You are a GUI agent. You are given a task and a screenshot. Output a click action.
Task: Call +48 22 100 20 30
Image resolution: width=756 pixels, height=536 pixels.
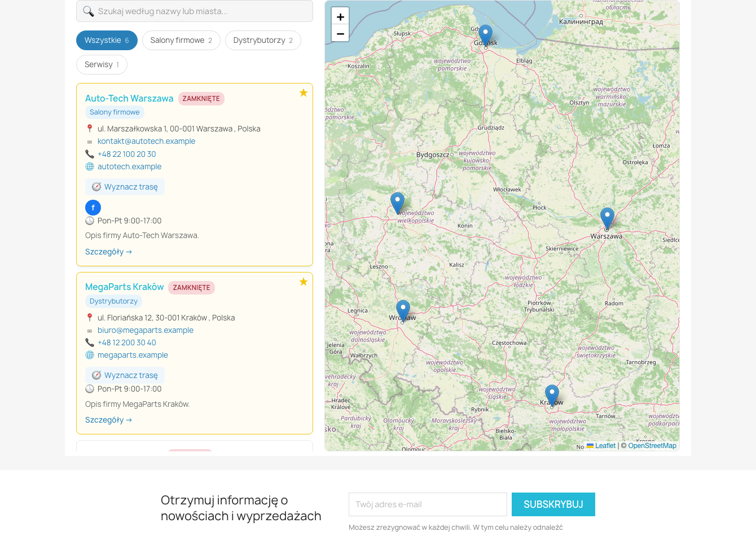[126, 154]
